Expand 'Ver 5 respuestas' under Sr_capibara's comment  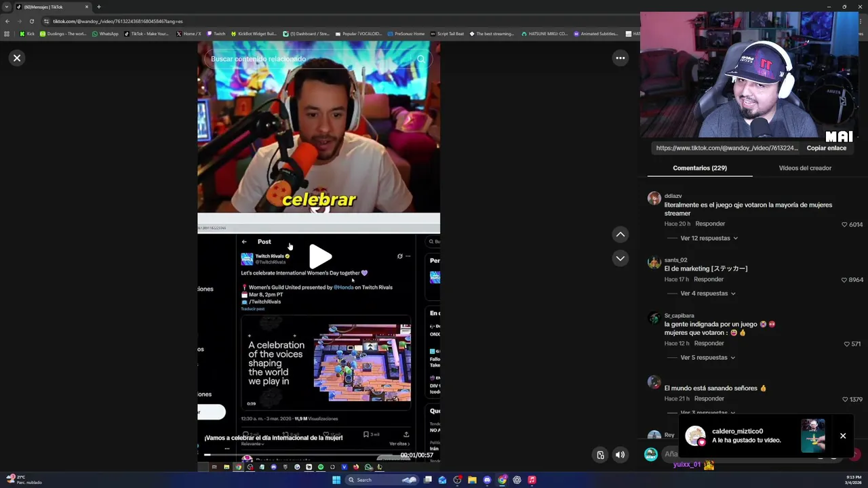tap(707, 358)
